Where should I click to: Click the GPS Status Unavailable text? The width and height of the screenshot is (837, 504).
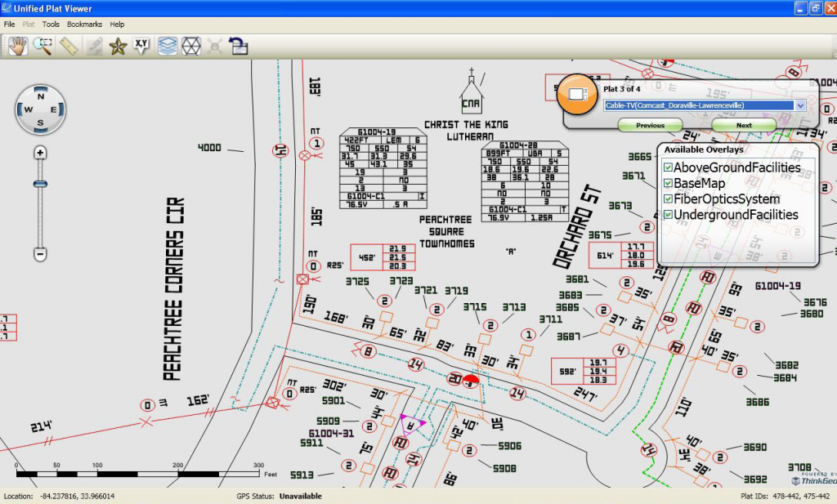point(301,496)
